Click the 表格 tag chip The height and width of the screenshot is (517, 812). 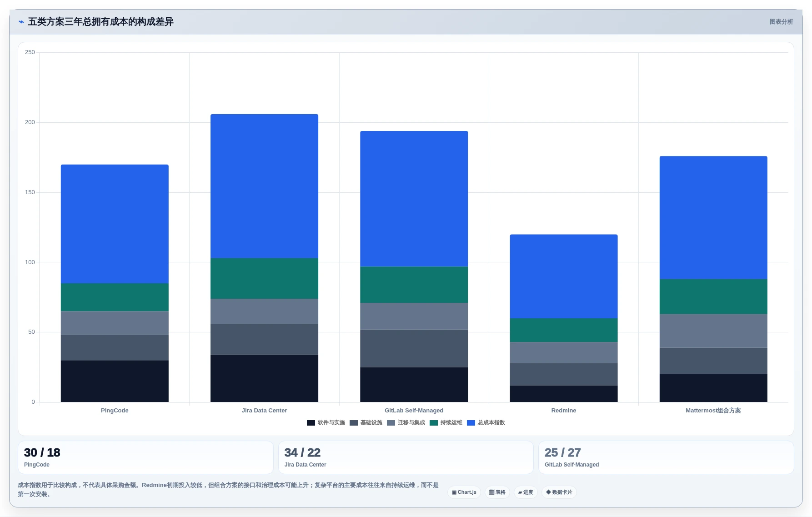(x=497, y=492)
